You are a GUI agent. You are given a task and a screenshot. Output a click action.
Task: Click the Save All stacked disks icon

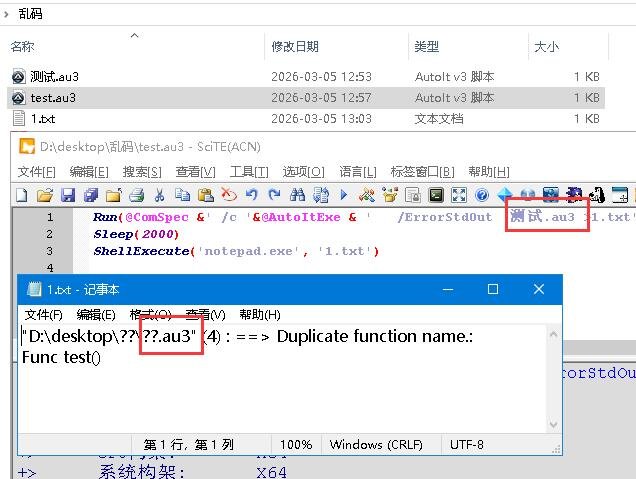(x=91, y=195)
